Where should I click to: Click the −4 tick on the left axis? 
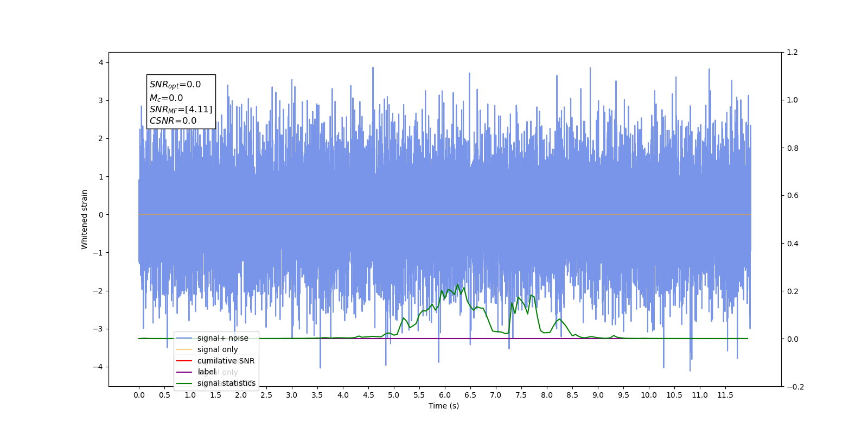pos(98,367)
